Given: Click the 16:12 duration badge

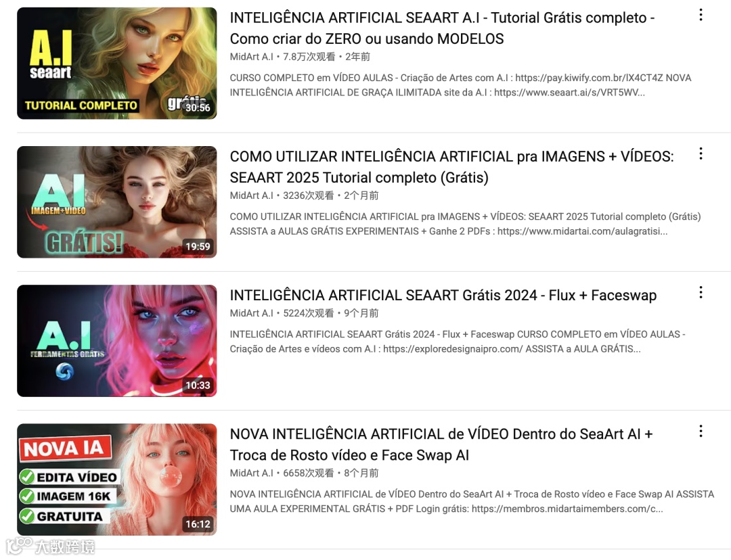Looking at the screenshot, I should (198, 524).
